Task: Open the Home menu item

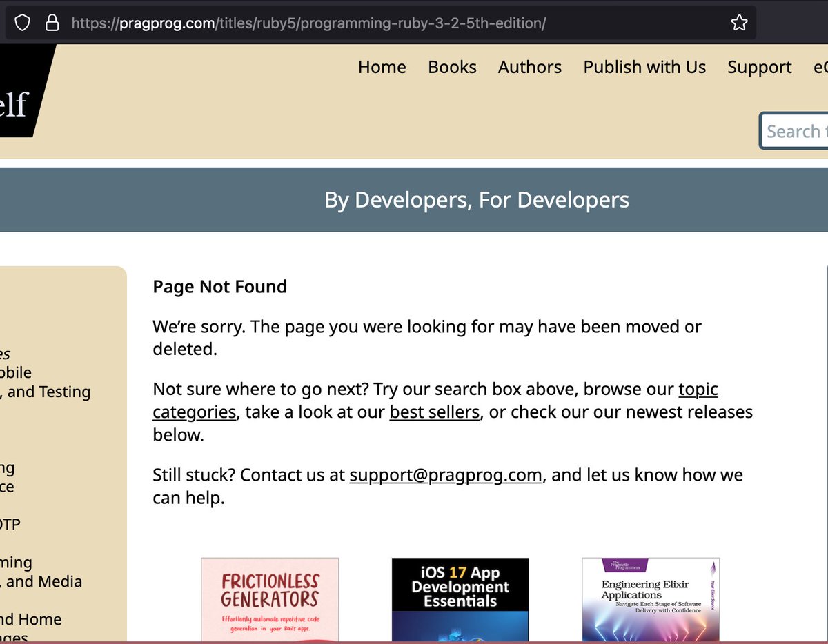Action: click(x=382, y=67)
